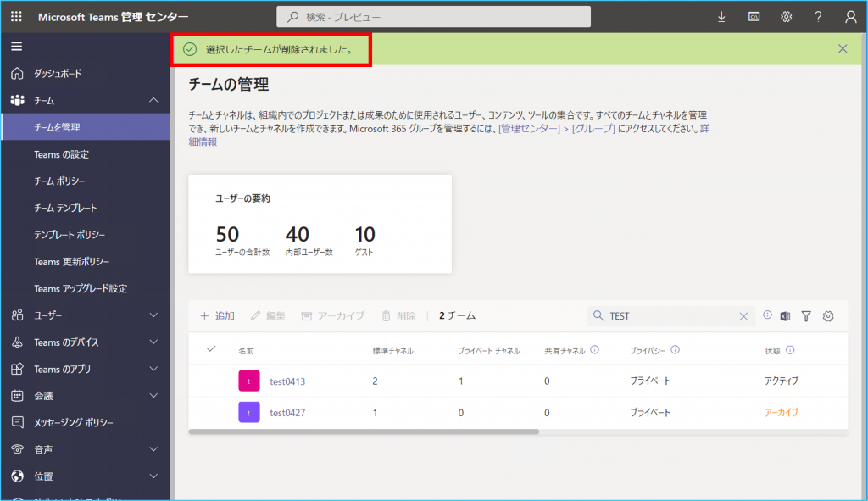The image size is (868, 501).
Task: Click the 追加 button to add team
Action: tap(217, 316)
